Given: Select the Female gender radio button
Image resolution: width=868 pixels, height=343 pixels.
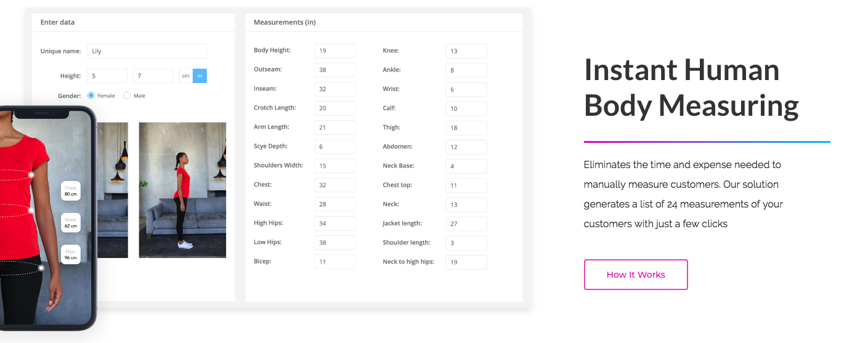Looking at the screenshot, I should click(x=91, y=95).
